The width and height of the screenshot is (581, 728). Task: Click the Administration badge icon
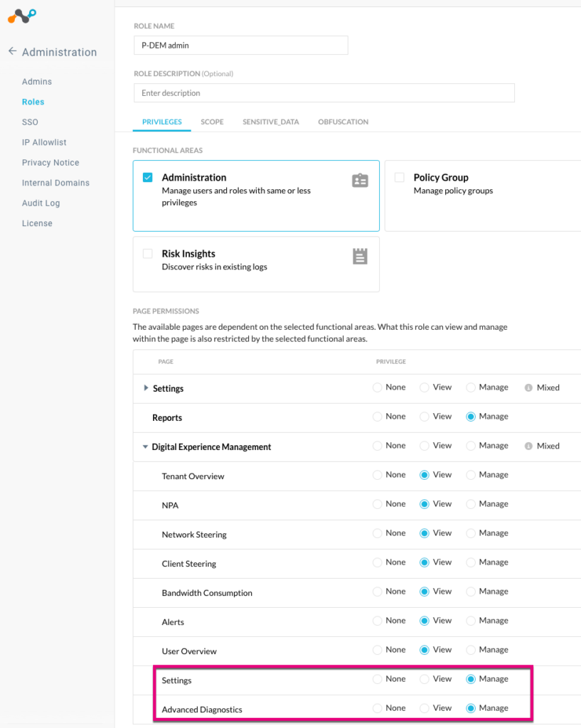[x=360, y=178]
